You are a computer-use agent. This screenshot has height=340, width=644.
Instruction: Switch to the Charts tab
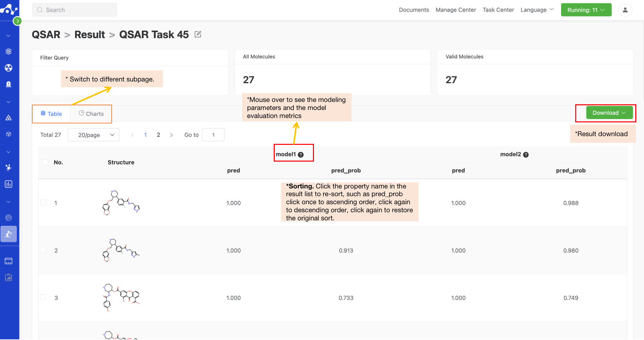tap(91, 114)
